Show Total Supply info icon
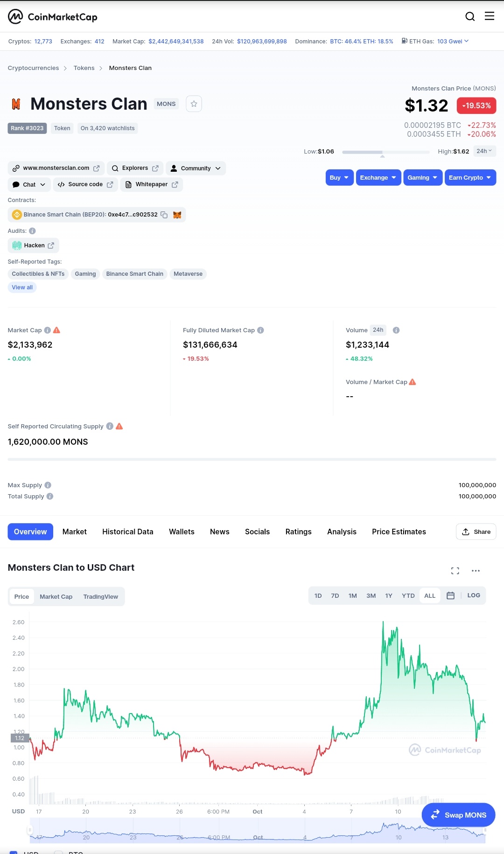The height and width of the screenshot is (854, 504). tap(50, 497)
